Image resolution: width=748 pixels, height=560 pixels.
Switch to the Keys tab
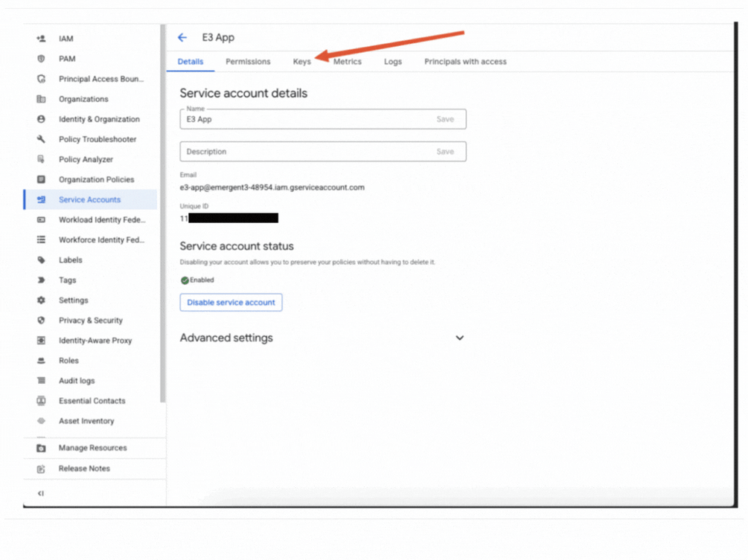pyautogui.click(x=301, y=62)
